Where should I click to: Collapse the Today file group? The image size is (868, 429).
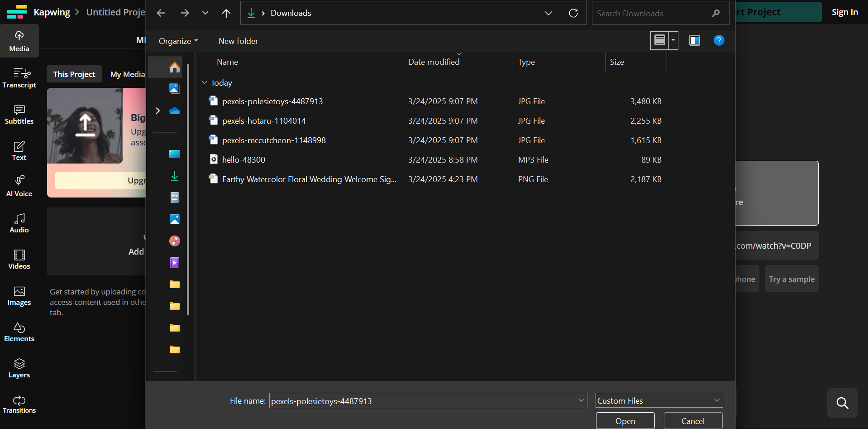(x=205, y=82)
